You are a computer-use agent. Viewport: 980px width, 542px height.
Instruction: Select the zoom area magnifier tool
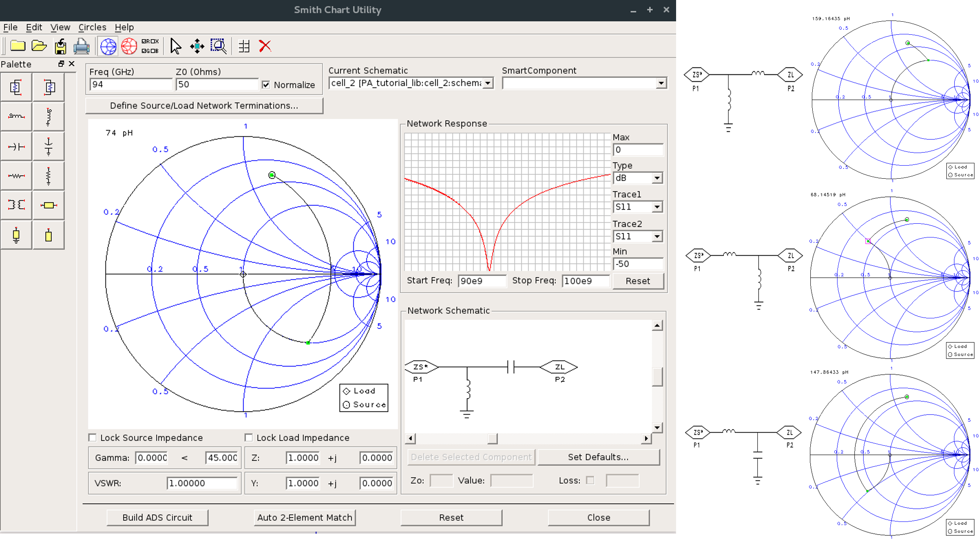[218, 46]
